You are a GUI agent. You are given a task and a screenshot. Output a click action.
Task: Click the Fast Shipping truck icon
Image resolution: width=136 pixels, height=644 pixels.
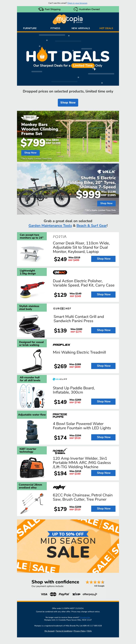[41, 9]
